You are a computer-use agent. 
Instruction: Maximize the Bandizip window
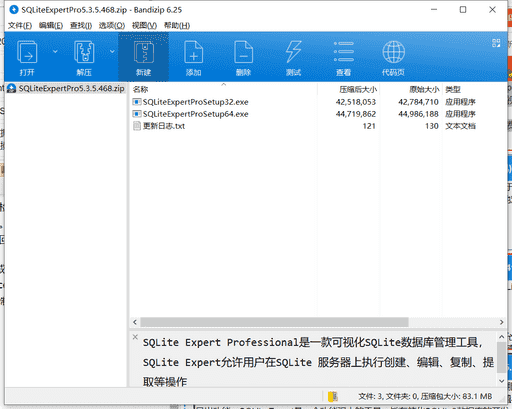(x=463, y=10)
